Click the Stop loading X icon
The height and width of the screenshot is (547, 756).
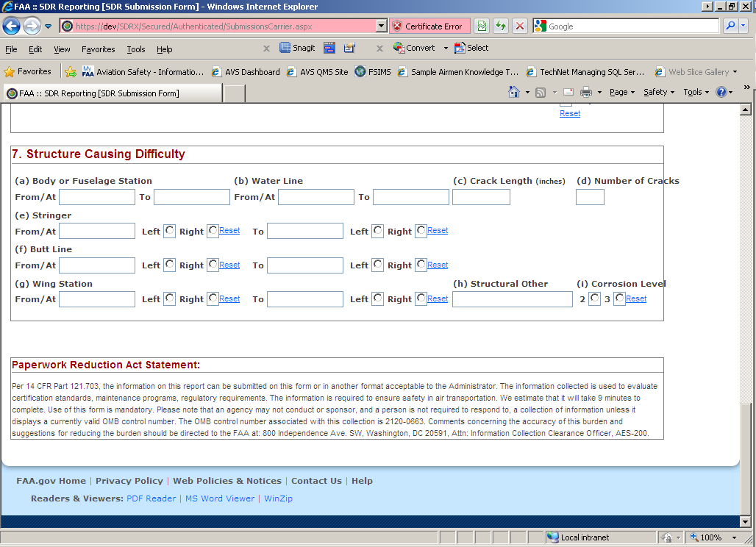coord(520,26)
